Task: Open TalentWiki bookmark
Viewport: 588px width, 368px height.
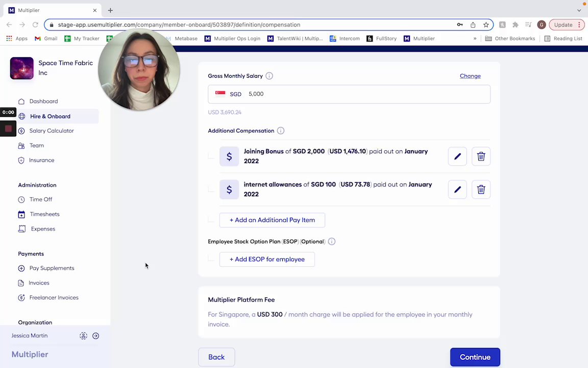Action: 295,38
